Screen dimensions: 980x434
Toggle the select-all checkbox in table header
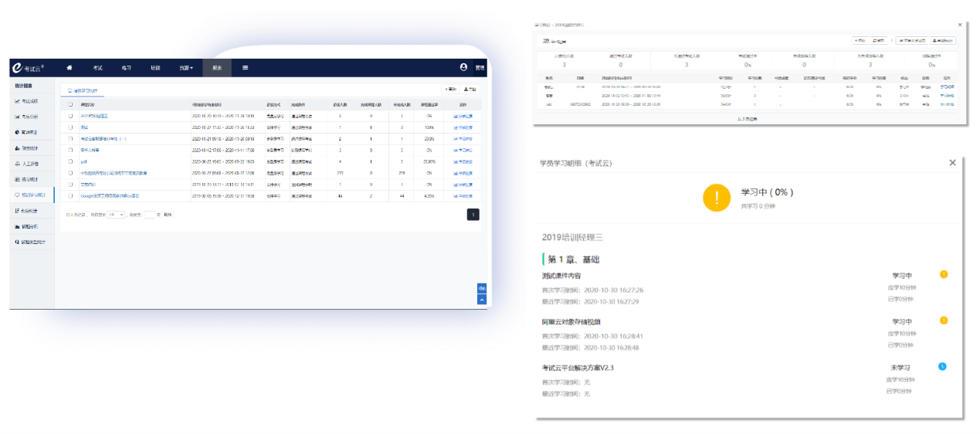point(71,104)
